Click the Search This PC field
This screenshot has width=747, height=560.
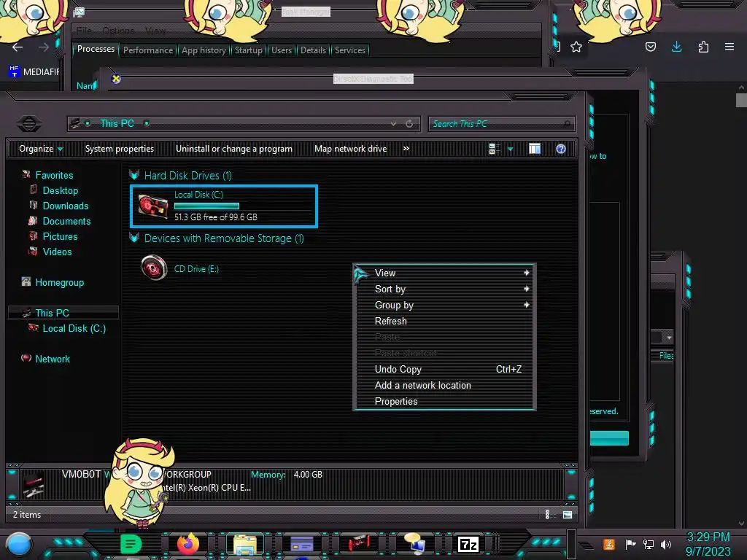pos(501,124)
